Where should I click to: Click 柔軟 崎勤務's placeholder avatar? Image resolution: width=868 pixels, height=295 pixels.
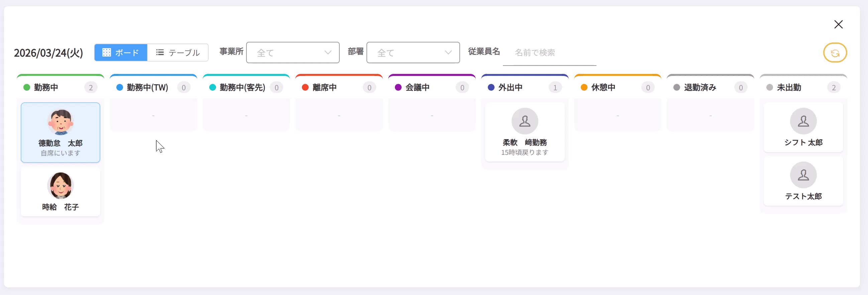524,121
